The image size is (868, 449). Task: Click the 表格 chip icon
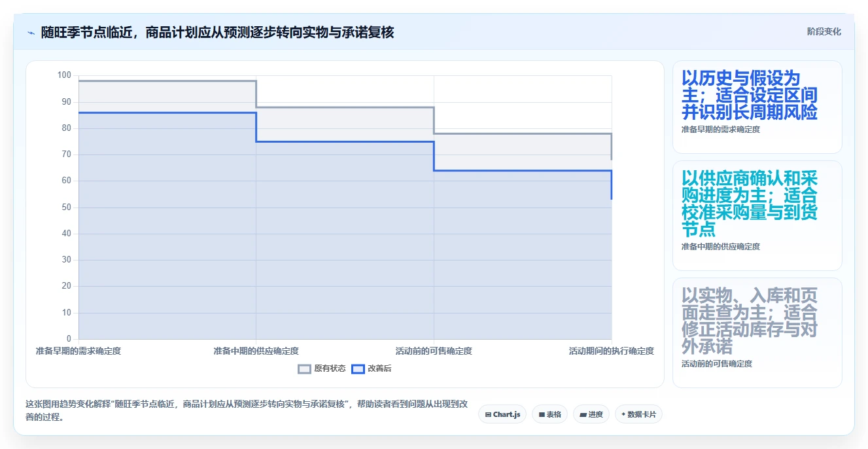(x=542, y=414)
